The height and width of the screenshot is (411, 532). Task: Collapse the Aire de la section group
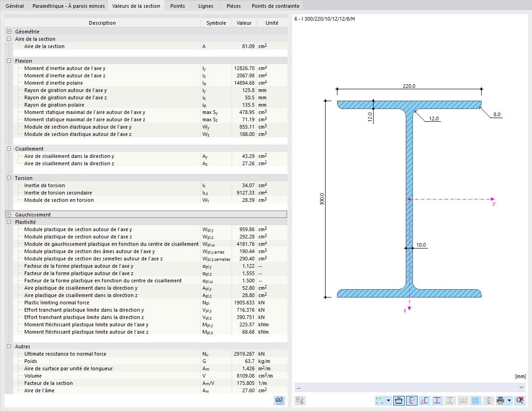[x=9, y=38]
